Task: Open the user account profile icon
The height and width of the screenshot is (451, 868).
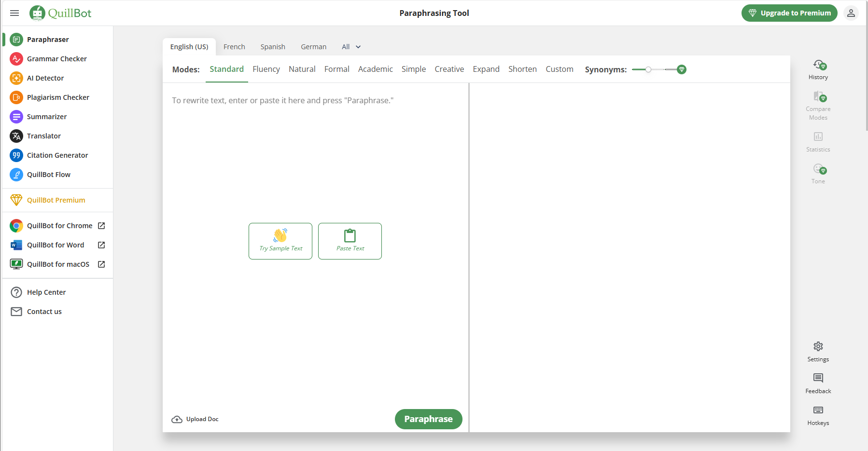Action: coord(851,13)
